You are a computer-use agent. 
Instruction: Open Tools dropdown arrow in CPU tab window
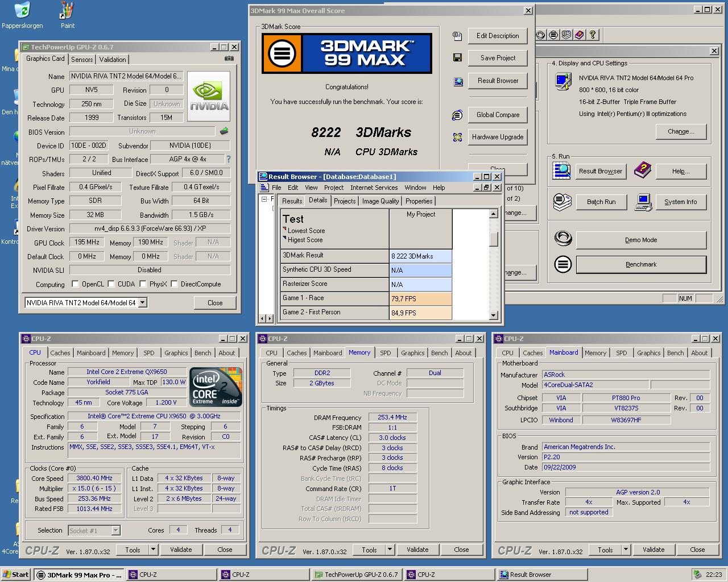153,550
